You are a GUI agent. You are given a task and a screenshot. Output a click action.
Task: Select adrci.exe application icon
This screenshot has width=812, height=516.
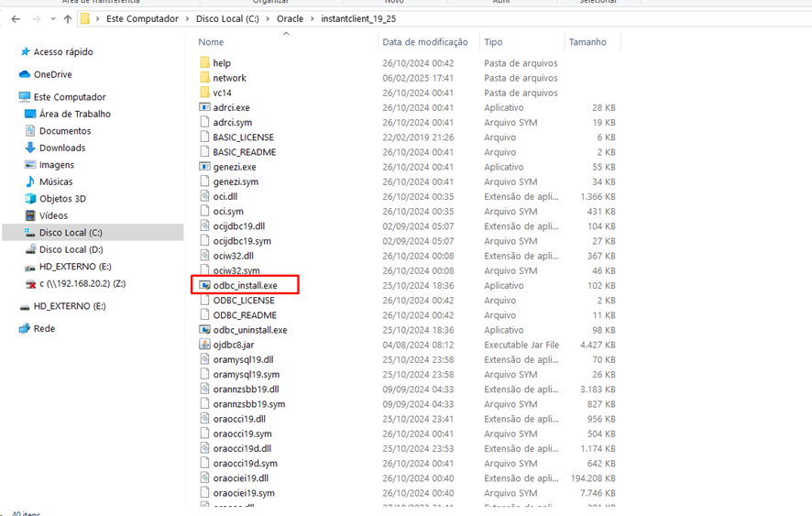204,107
